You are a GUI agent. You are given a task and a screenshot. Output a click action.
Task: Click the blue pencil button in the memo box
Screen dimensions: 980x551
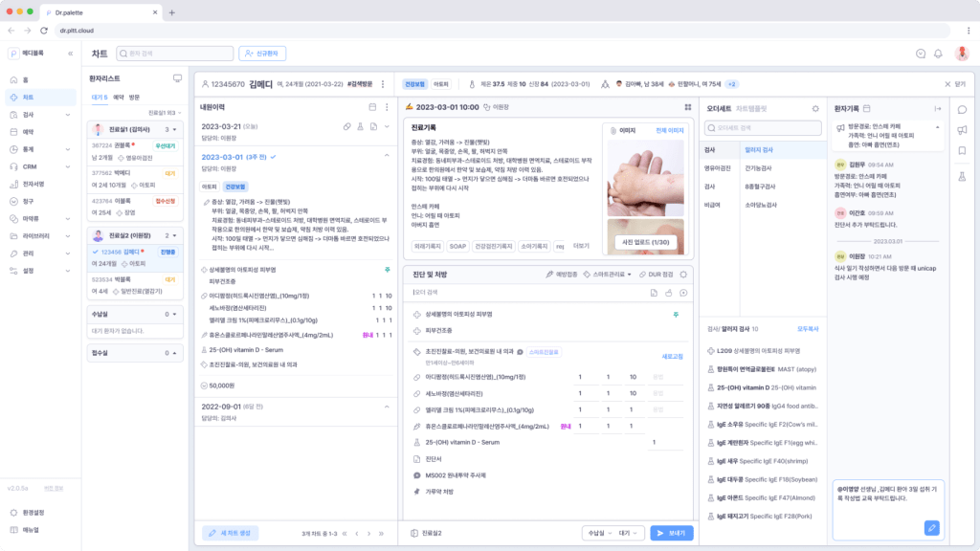pos(932,527)
